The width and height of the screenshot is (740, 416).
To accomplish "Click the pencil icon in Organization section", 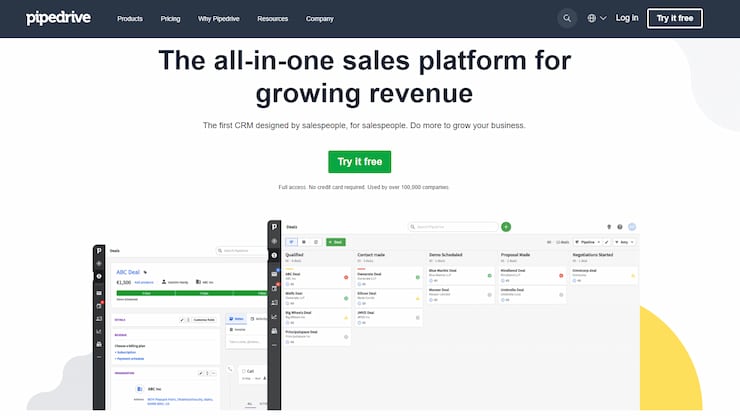I will (x=201, y=373).
